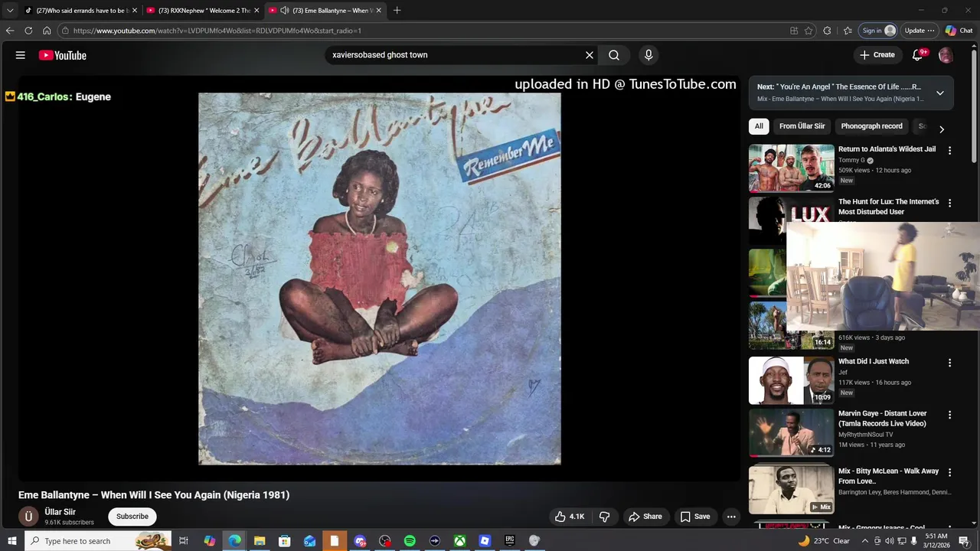This screenshot has height=551, width=980.
Task: Open a new browser tab
Action: tap(397, 11)
